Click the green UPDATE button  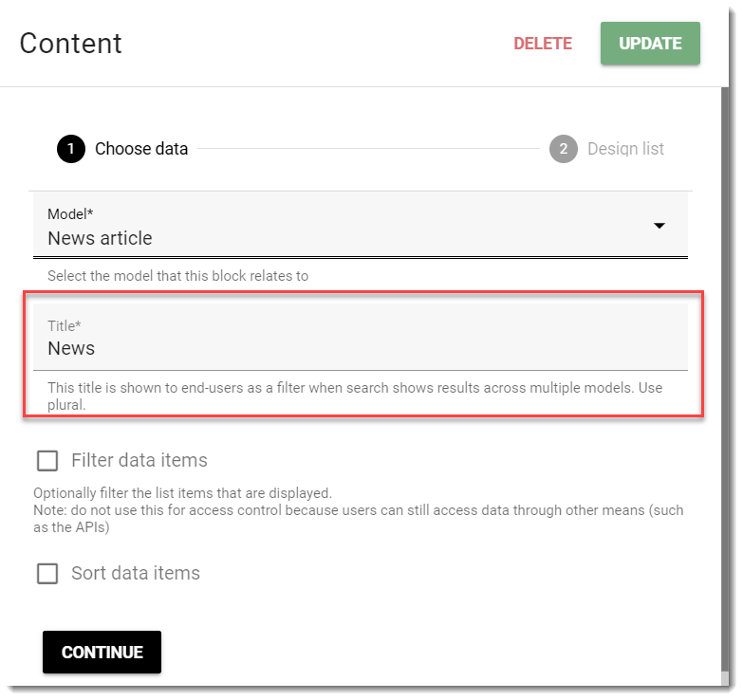pos(651,44)
